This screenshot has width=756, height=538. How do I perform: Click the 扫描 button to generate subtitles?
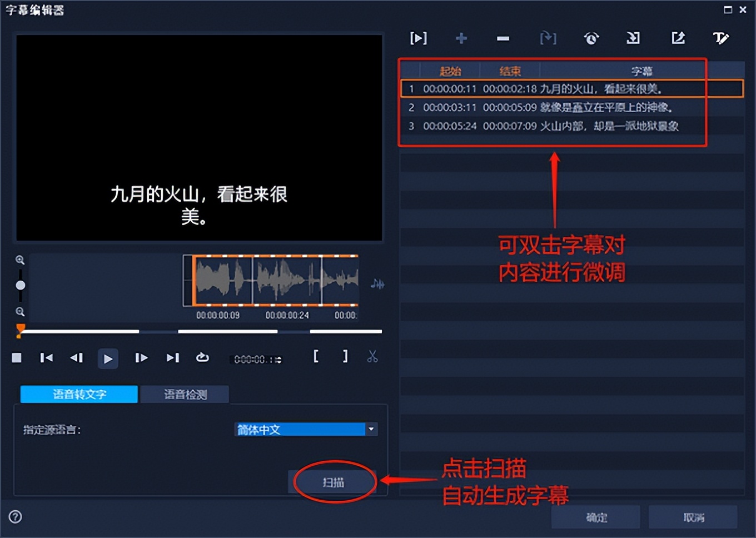click(333, 482)
